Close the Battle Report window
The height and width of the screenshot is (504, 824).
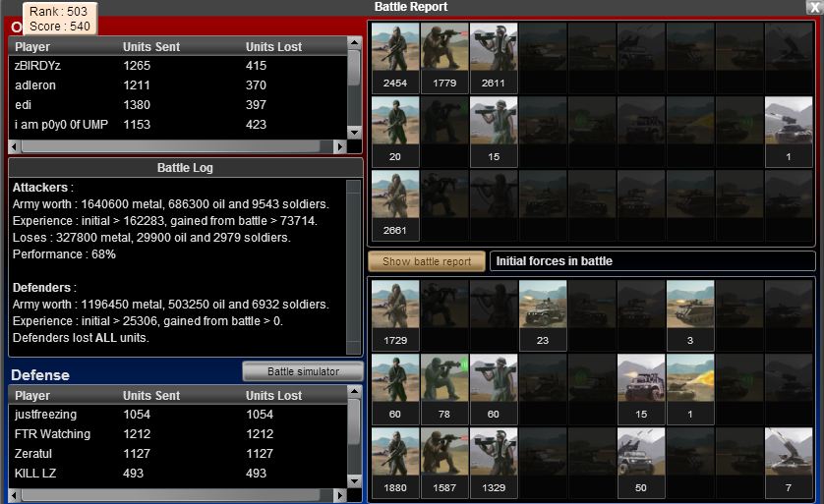click(x=814, y=7)
